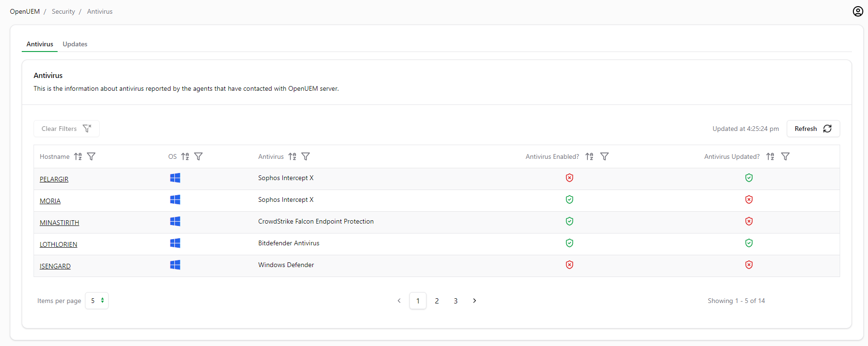Click the Windows OS icon for MORIA
868x346 pixels.
175,199
